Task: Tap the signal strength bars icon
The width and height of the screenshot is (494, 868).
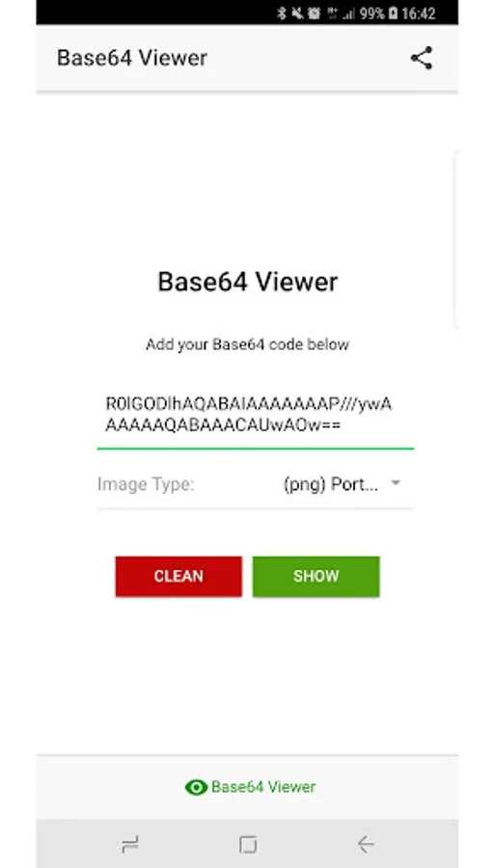Action: pyautogui.click(x=349, y=14)
